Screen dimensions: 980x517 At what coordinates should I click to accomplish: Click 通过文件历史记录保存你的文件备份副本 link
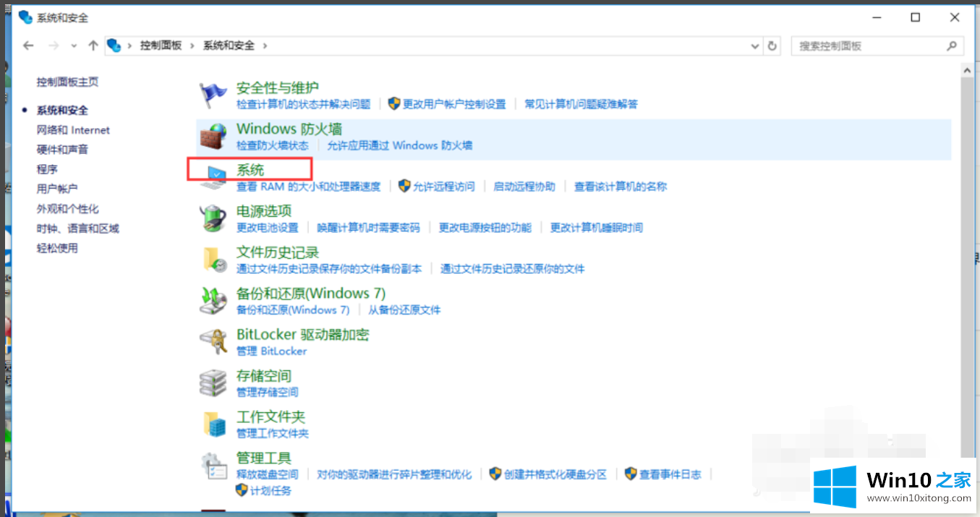[329, 269]
